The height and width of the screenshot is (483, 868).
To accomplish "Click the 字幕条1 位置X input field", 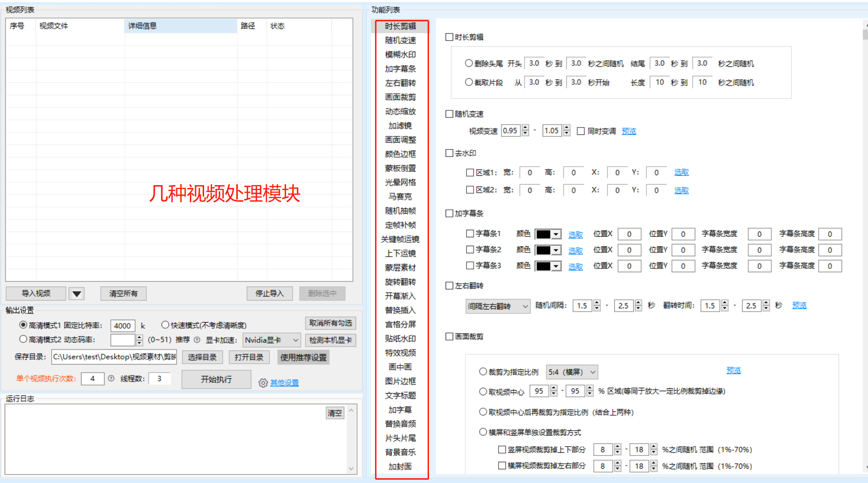I will coord(629,234).
